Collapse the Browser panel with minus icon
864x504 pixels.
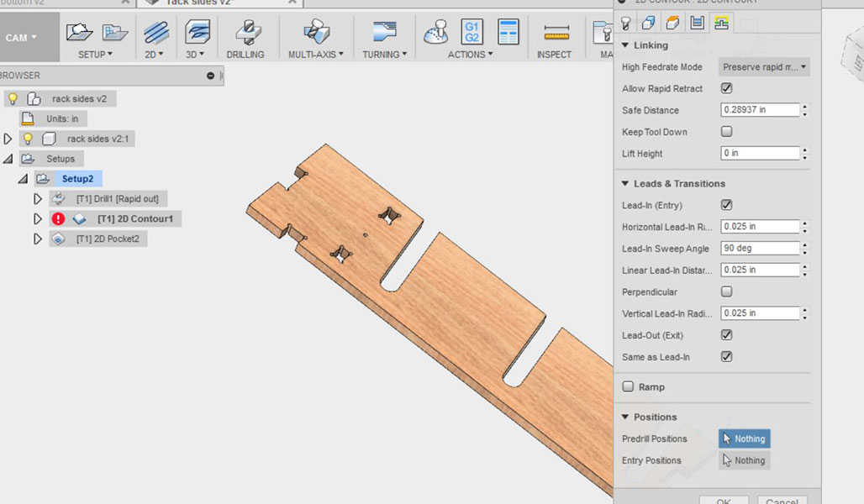pyautogui.click(x=210, y=76)
